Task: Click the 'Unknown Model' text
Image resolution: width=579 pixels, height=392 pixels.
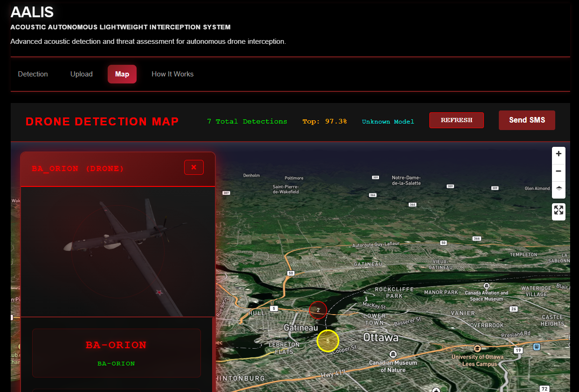Action: (x=388, y=122)
